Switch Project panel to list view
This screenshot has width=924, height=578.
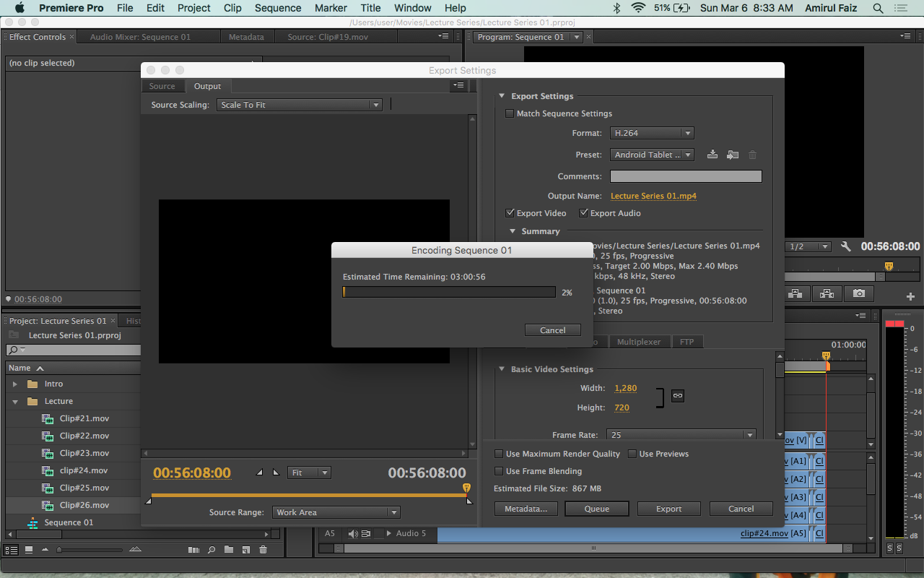click(x=11, y=550)
